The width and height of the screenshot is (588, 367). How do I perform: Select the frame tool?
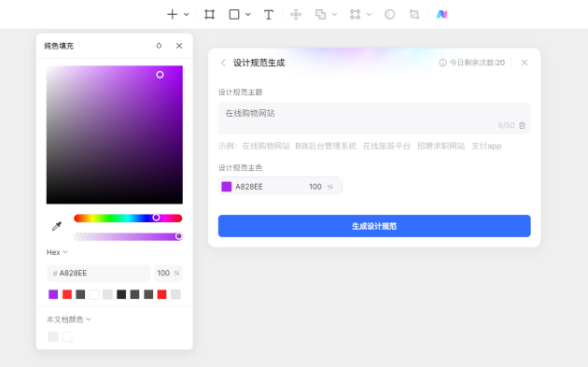pos(210,15)
